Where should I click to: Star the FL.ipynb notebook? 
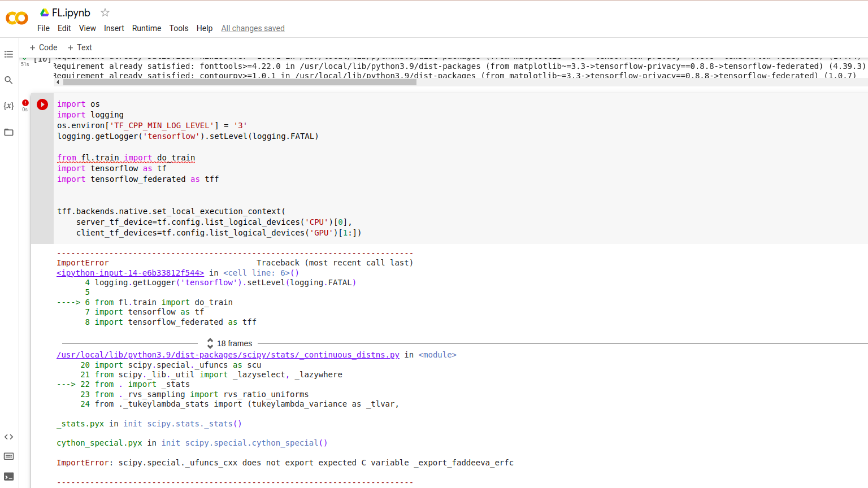(105, 12)
